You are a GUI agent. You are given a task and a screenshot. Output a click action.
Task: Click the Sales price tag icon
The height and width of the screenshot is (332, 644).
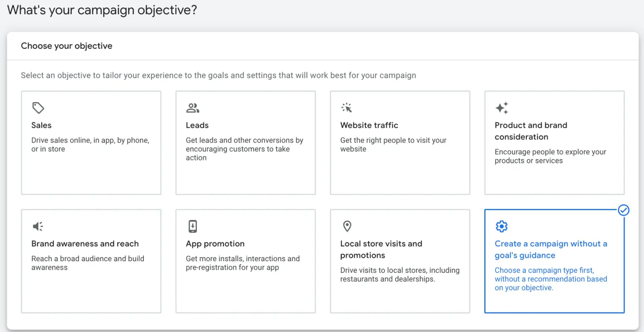(x=38, y=108)
